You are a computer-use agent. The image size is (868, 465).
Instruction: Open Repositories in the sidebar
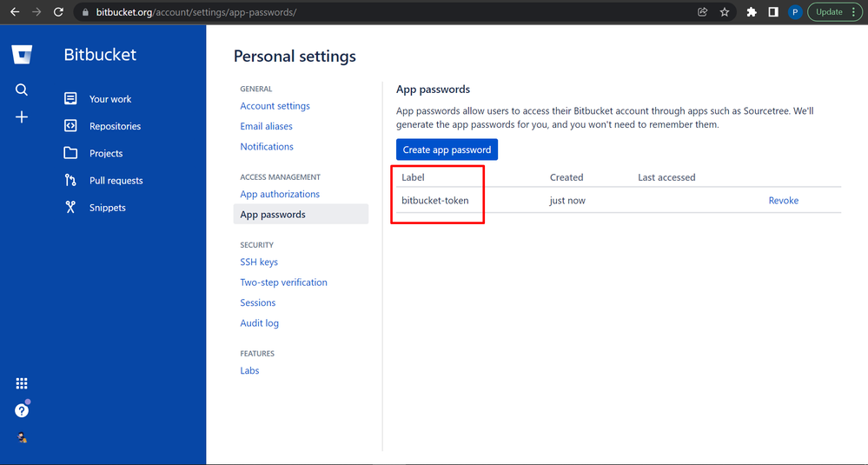click(x=116, y=126)
